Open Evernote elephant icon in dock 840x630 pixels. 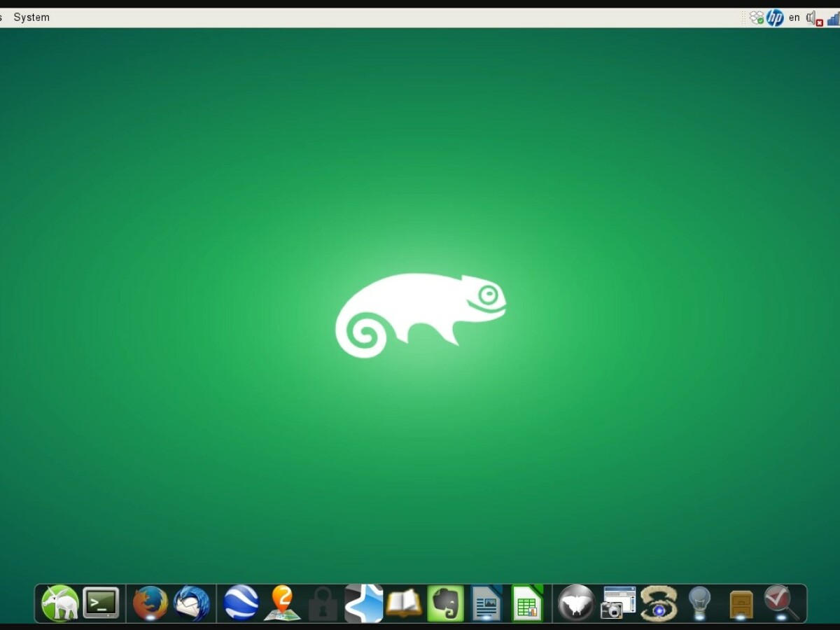[x=445, y=603]
